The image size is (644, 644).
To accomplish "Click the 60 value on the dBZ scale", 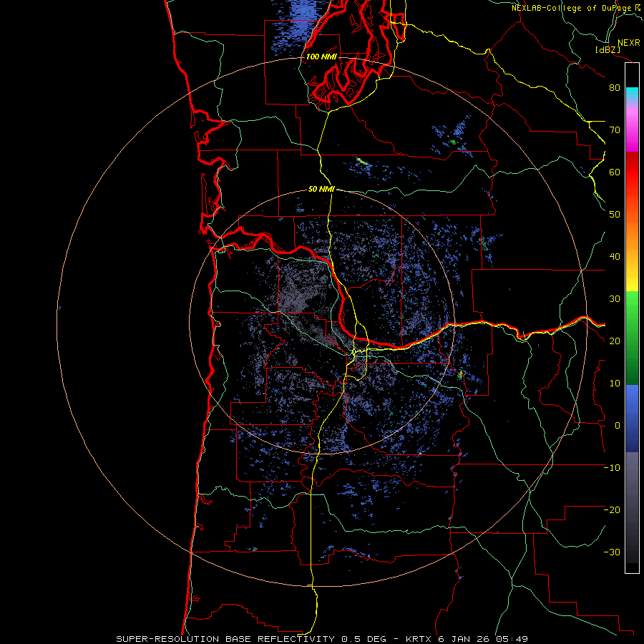I will pos(615,172).
